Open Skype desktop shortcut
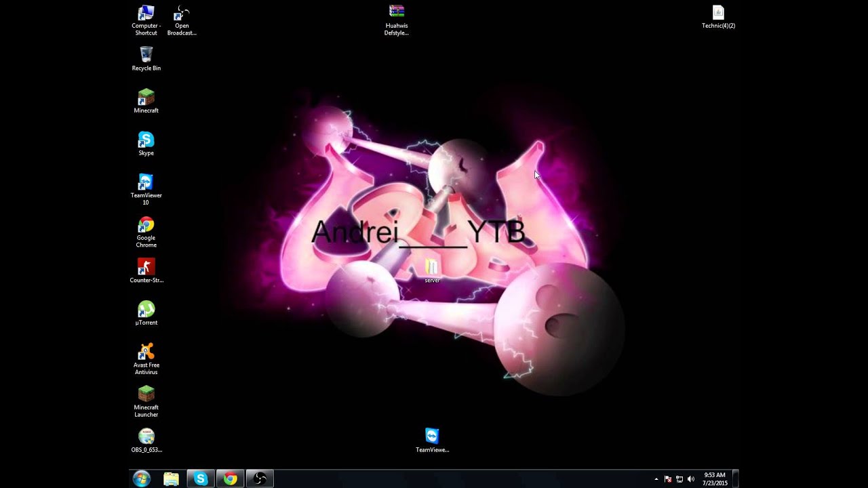This screenshot has width=868, height=488. [146, 144]
